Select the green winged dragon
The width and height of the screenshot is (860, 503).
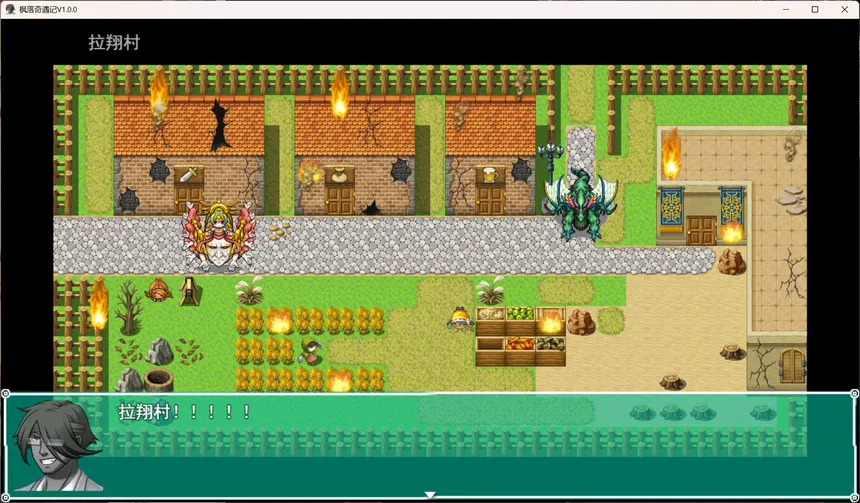[x=580, y=205]
